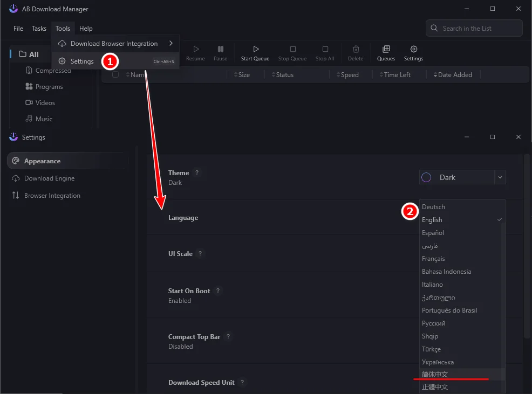Image resolution: width=532 pixels, height=394 pixels.
Task: Click the Start Queue icon
Action: coord(256,49)
